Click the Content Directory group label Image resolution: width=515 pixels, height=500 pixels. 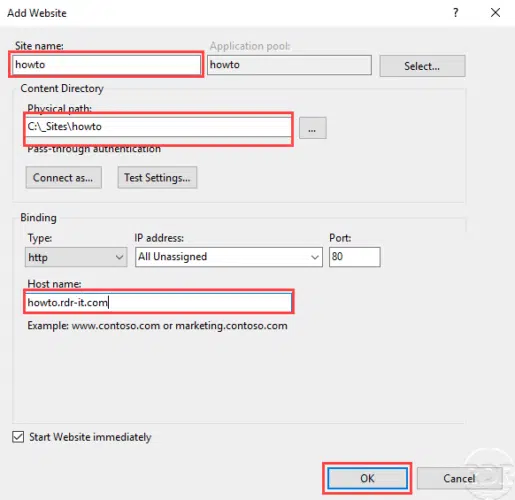[62, 88]
